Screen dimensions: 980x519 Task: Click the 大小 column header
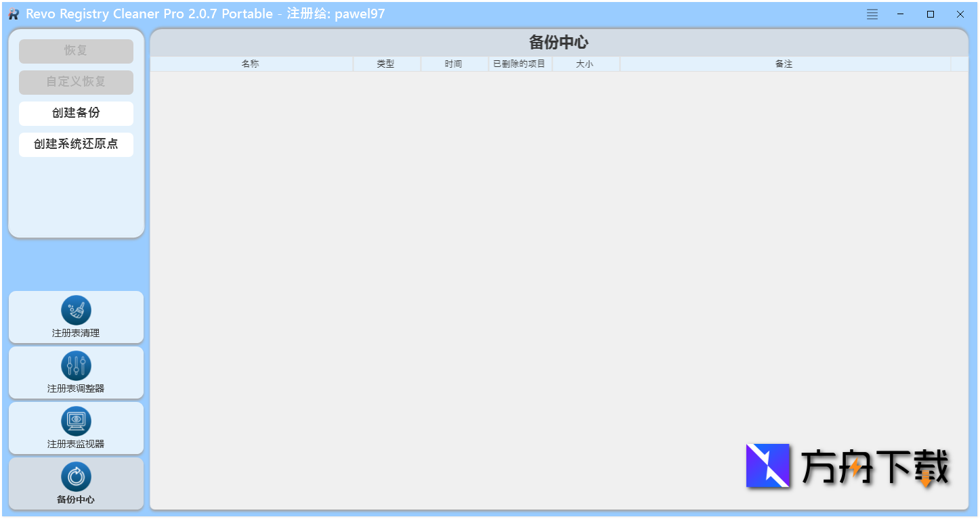[x=586, y=64]
